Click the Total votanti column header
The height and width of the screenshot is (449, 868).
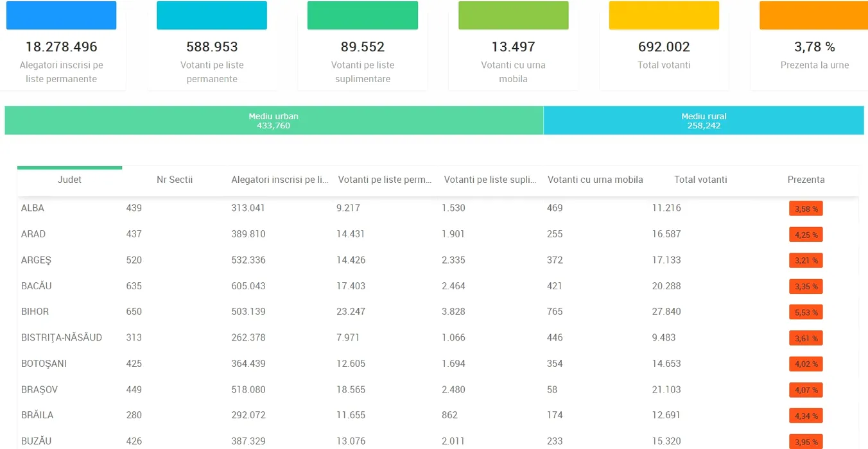(x=700, y=180)
